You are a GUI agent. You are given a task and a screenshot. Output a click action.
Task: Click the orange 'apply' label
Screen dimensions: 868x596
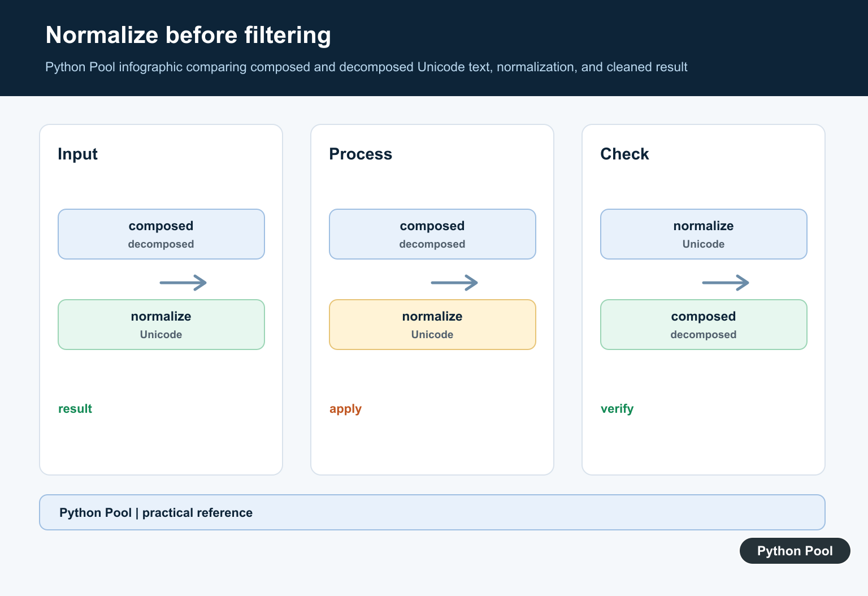tap(345, 409)
